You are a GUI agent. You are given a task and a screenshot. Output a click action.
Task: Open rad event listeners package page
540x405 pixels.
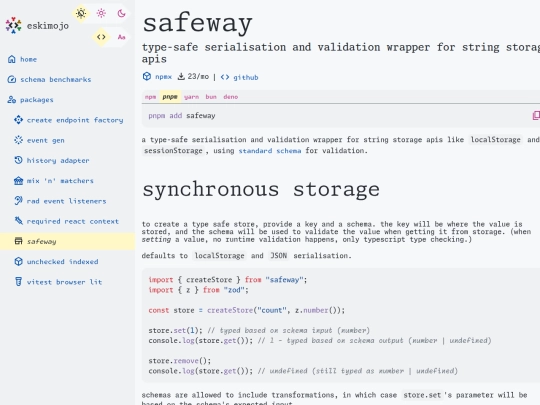[x=66, y=201]
